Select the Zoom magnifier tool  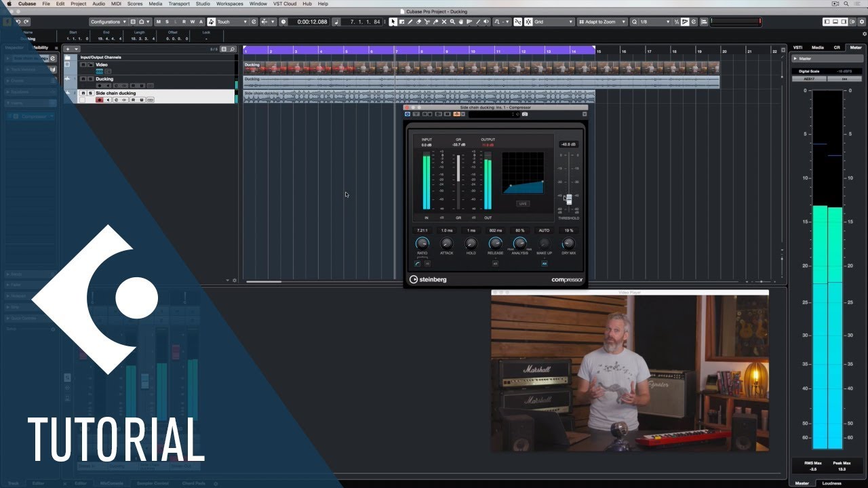point(452,22)
